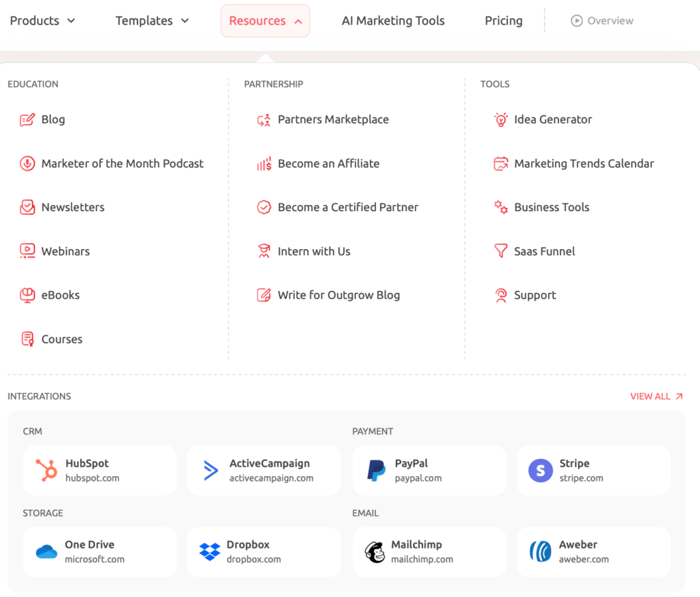Open the Mailchimp integration card

[x=429, y=552]
